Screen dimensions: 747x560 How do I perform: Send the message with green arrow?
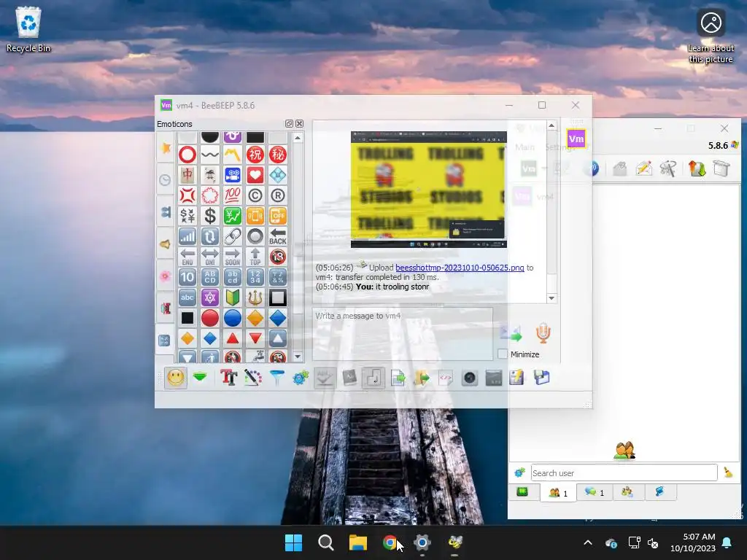[511, 333]
